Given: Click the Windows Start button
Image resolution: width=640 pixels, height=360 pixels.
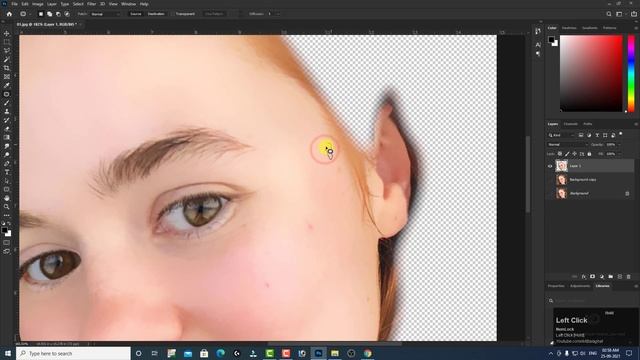Looking at the screenshot, I should [8, 353].
